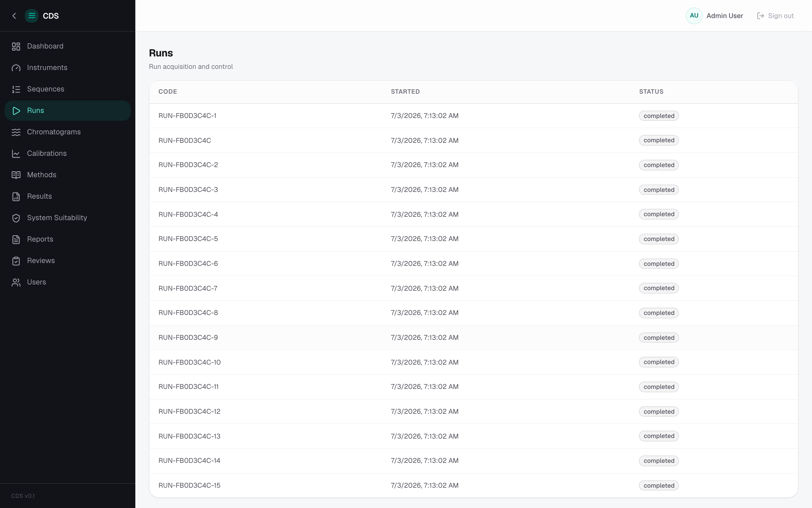Open Results from sidebar
812x508 pixels.
click(x=67, y=196)
